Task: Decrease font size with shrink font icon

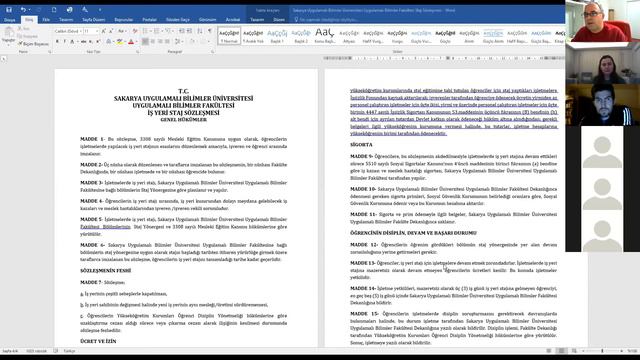Action: pos(111,31)
